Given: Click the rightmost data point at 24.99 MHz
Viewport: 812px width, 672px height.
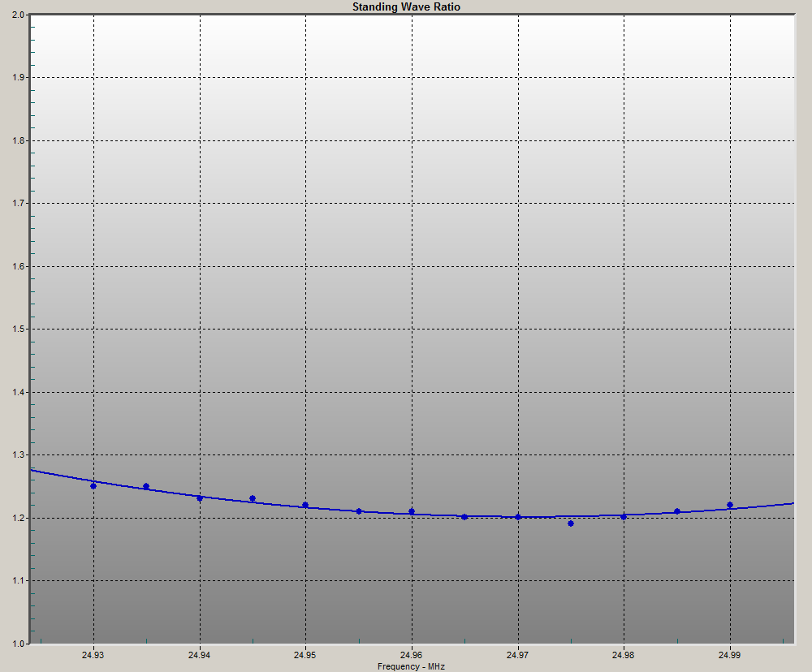Looking at the screenshot, I should click(x=730, y=505).
